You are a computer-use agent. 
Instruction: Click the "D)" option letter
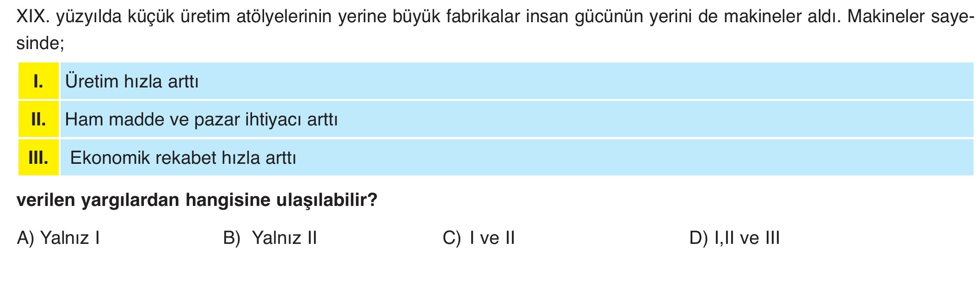pos(698,238)
